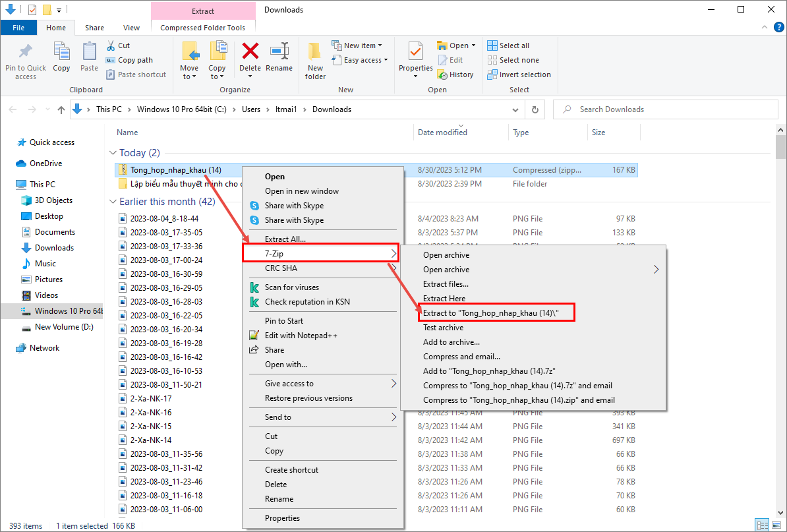Click Edit with Notepad++ context entry
787x532 pixels.
coord(301,336)
